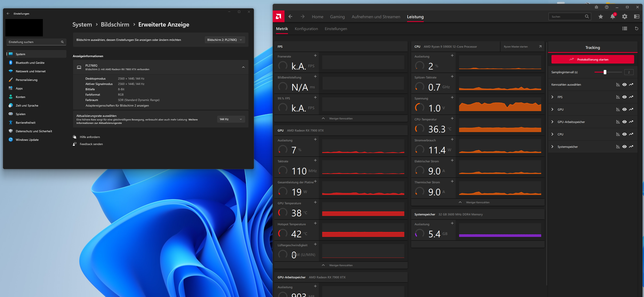
Task: Click Protokollierung starten button
Action: pos(593,59)
